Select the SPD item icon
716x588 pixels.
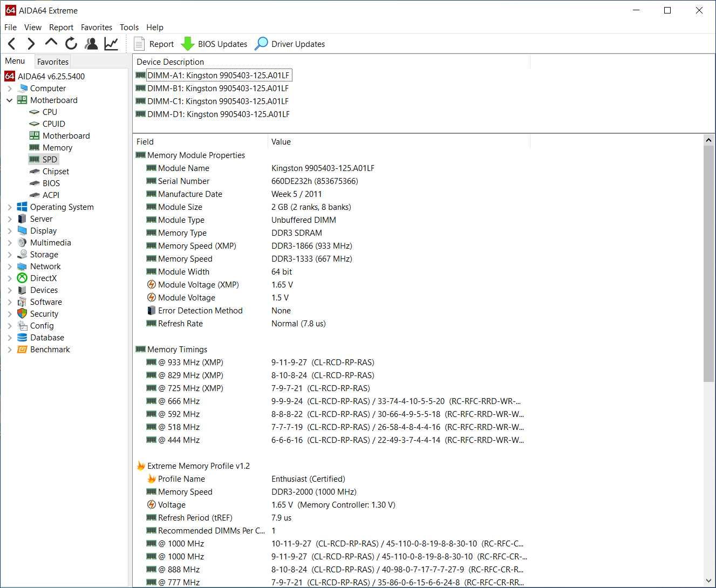coord(35,160)
